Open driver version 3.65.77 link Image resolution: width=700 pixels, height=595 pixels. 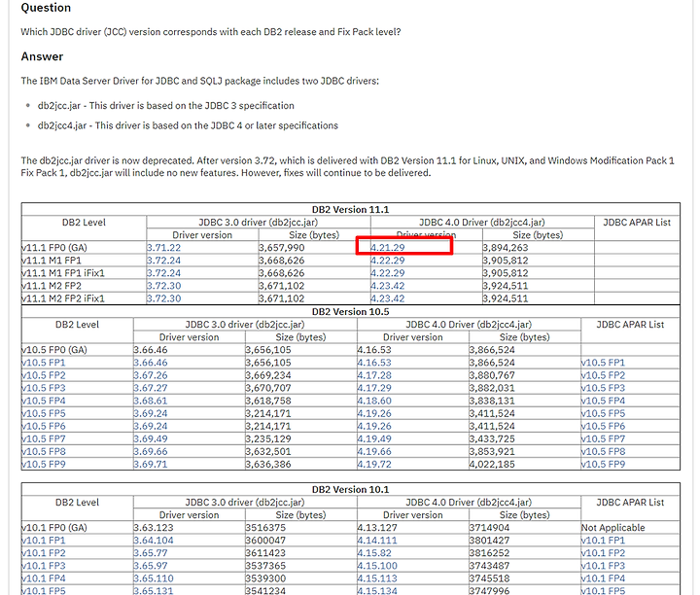tap(151, 553)
